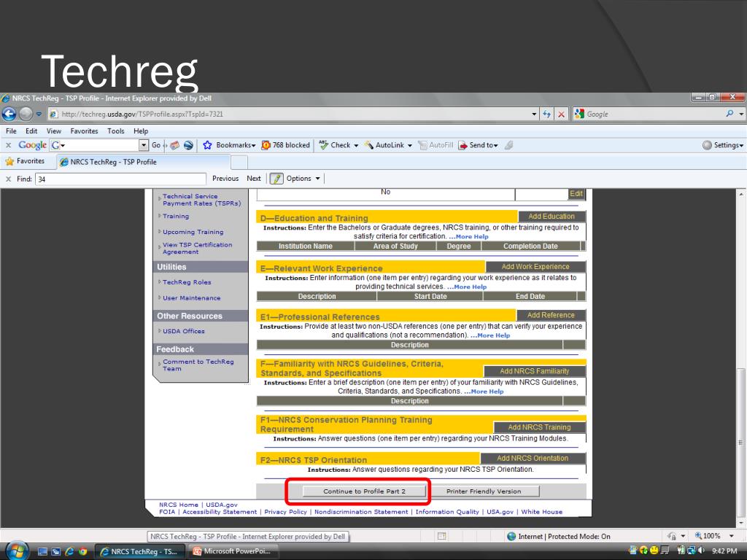Click the highlighter icon in Find bar
This screenshot has width=747, height=560.
(x=276, y=179)
